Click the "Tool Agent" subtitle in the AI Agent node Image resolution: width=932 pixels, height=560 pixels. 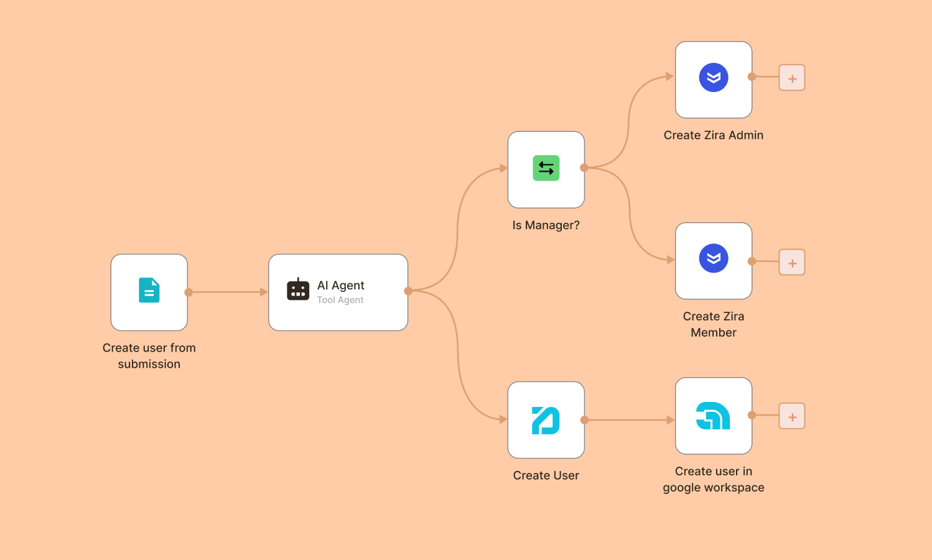[340, 300]
